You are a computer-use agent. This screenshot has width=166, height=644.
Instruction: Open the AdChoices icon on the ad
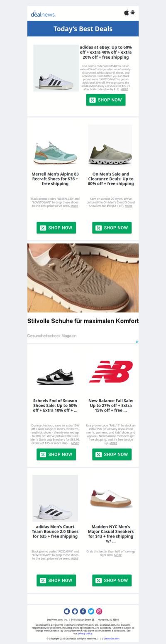[137, 342]
